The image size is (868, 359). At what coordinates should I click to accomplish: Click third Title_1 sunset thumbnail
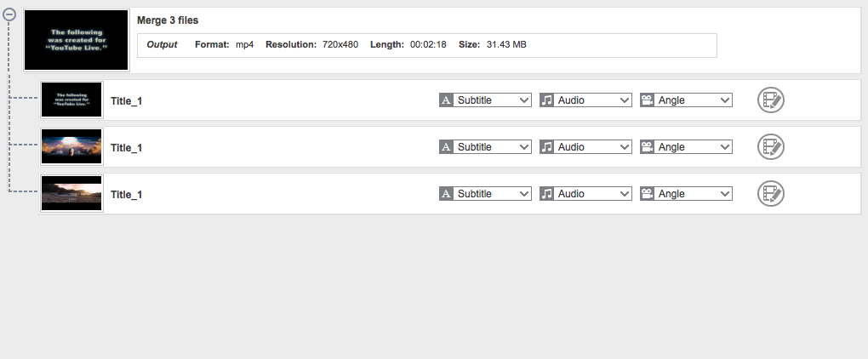coord(71,194)
